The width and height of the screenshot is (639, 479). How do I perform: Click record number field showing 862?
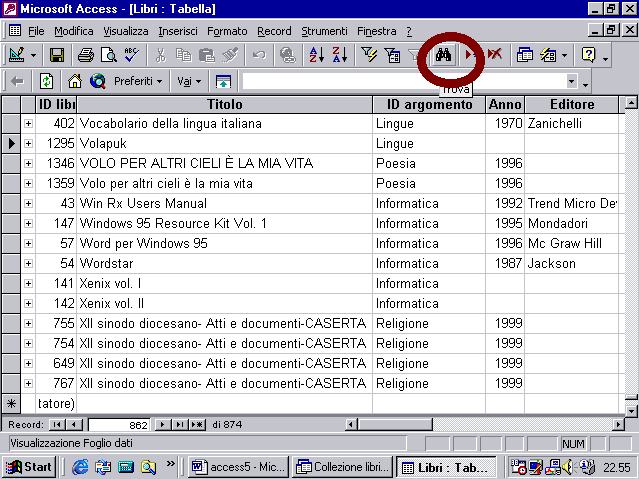[119, 425]
